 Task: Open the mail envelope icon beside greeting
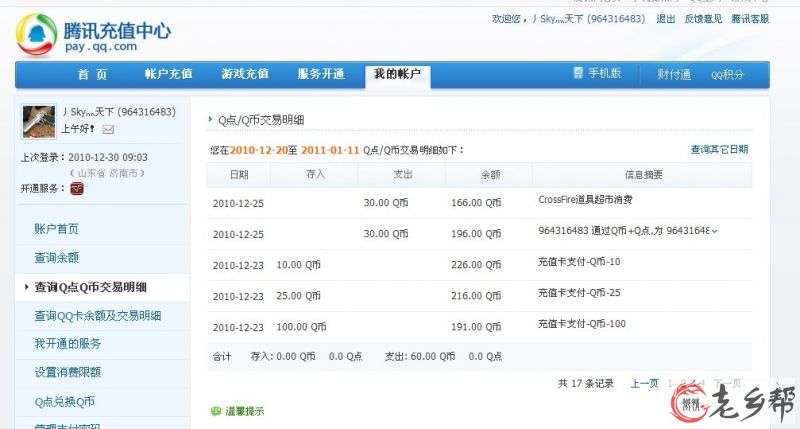[108, 129]
